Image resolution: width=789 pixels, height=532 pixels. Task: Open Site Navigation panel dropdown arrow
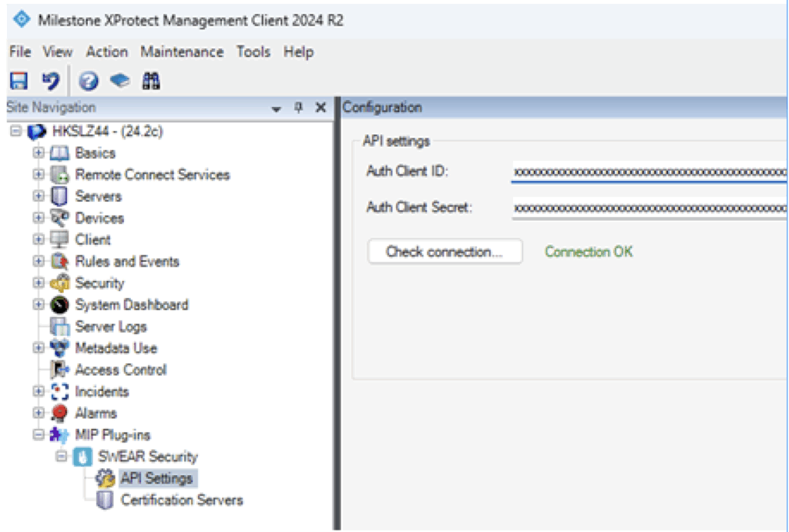[277, 109]
